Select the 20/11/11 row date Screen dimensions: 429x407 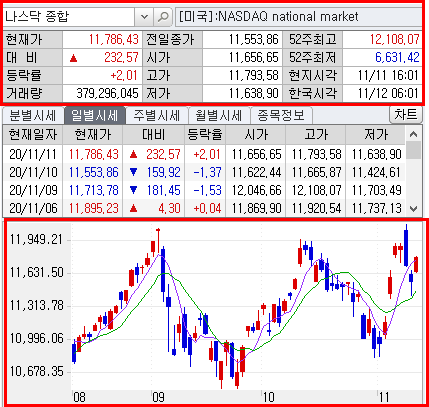[33, 154]
